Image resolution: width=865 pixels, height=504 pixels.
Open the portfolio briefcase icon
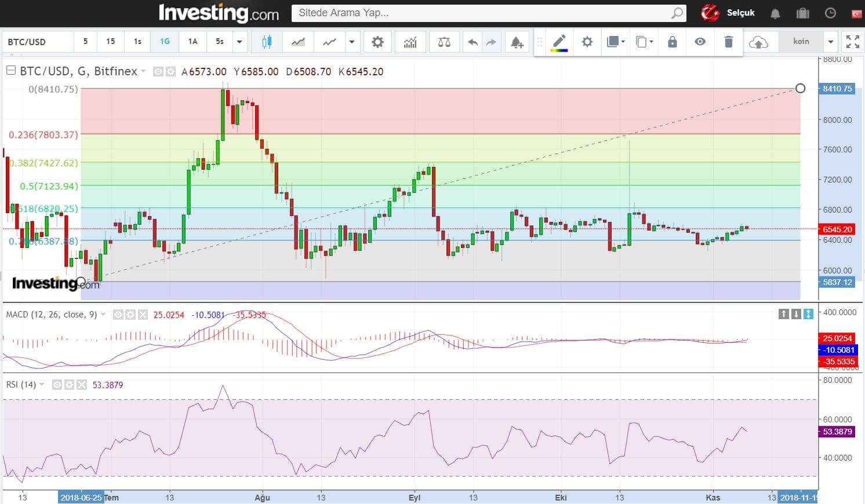[803, 13]
